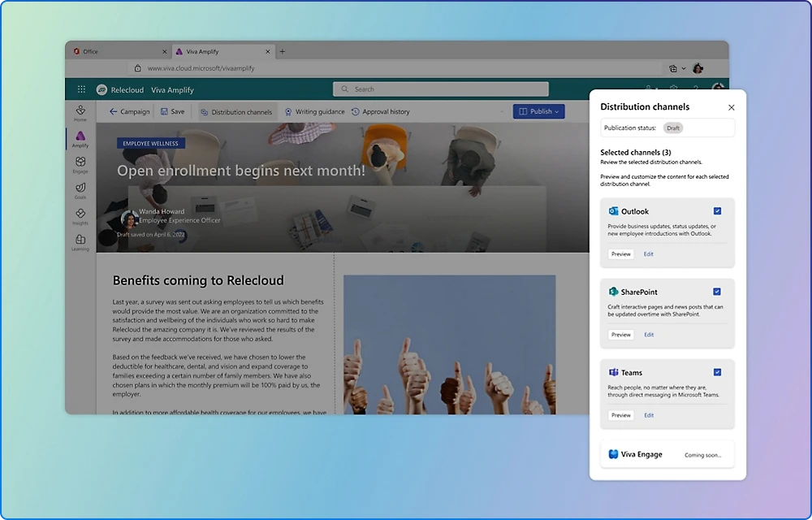Click the 'Open enrollment begins next month!' title
Viewport: 812px width, 520px height.
(x=241, y=171)
